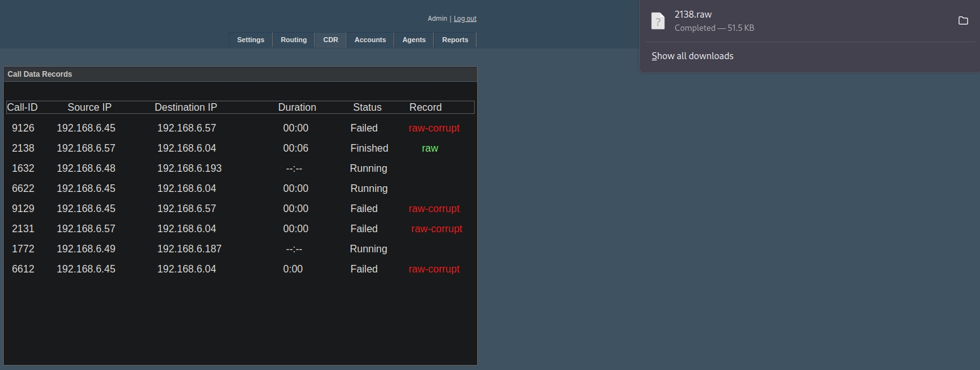Click the Log out link
This screenshot has width=980, height=370.
pyautogui.click(x=465, y=19)
